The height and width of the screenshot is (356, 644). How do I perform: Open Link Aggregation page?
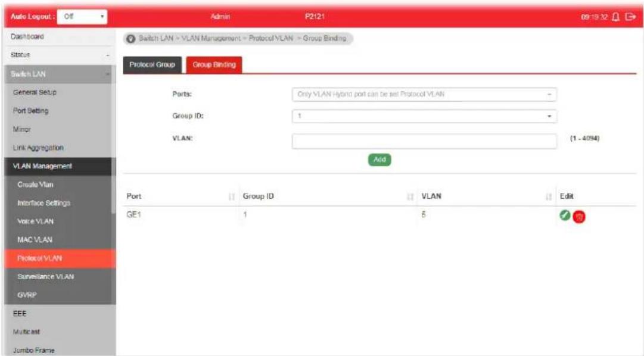pyautogui.click(x=38, y=148)
